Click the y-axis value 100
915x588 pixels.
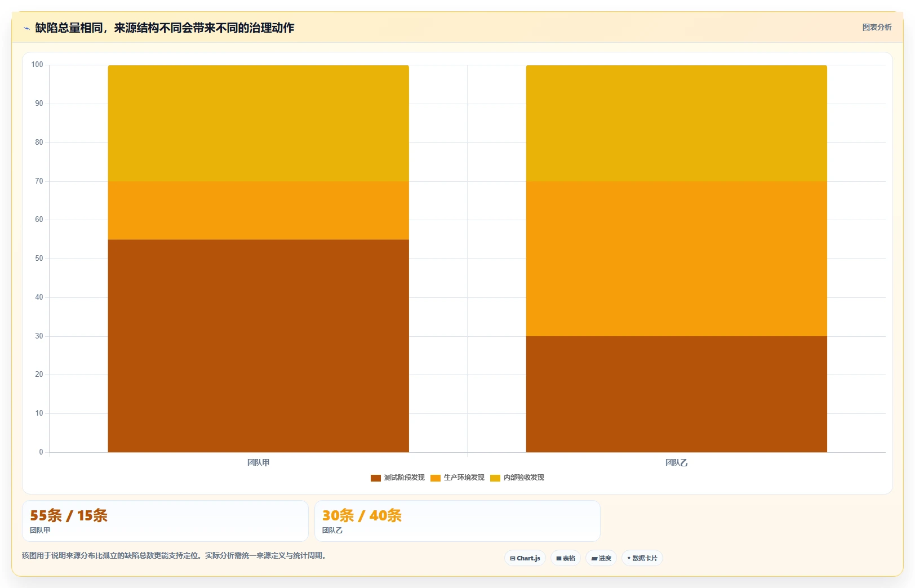[x=37, y=65]
